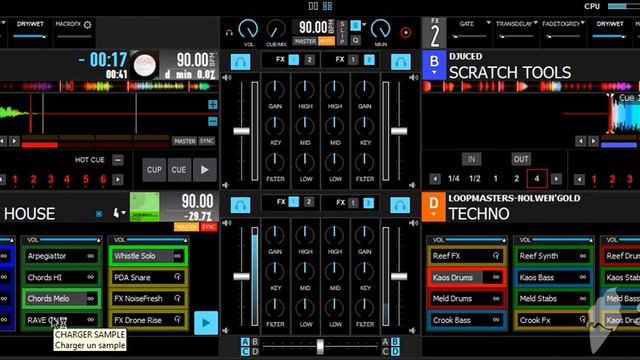Start the HOUSE sampler deck play button
640x360 pixels.
pyautogui.click(x=206, y=322)
